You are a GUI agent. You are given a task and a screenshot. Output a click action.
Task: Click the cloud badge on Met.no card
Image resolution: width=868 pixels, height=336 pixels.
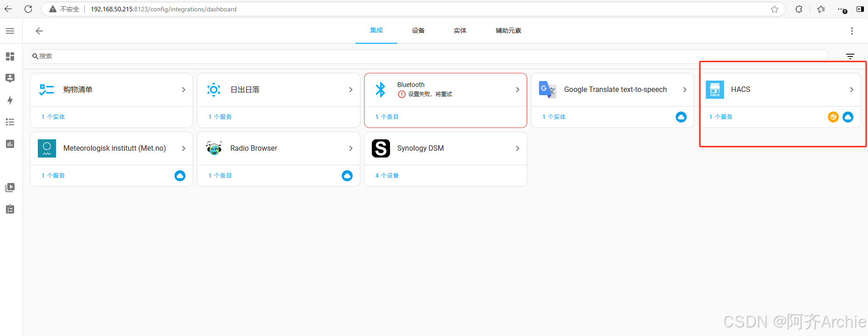pyautogui.click(x=180, y=176)
